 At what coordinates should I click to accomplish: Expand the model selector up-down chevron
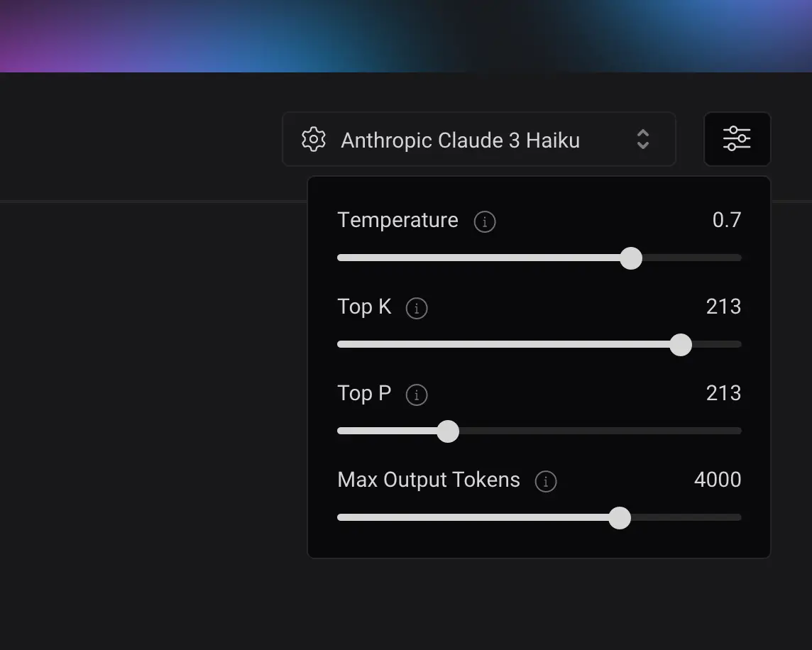point(643,139)
